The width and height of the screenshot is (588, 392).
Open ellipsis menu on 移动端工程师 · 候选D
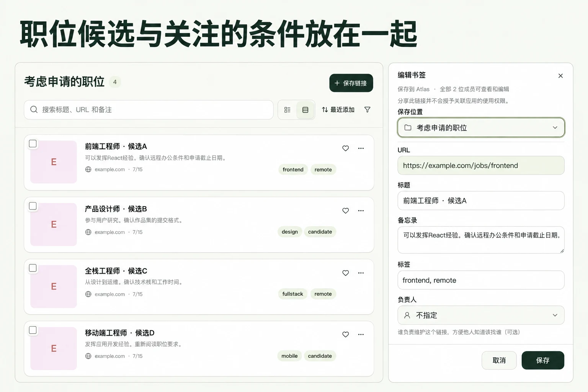click(x=361, y=335)
